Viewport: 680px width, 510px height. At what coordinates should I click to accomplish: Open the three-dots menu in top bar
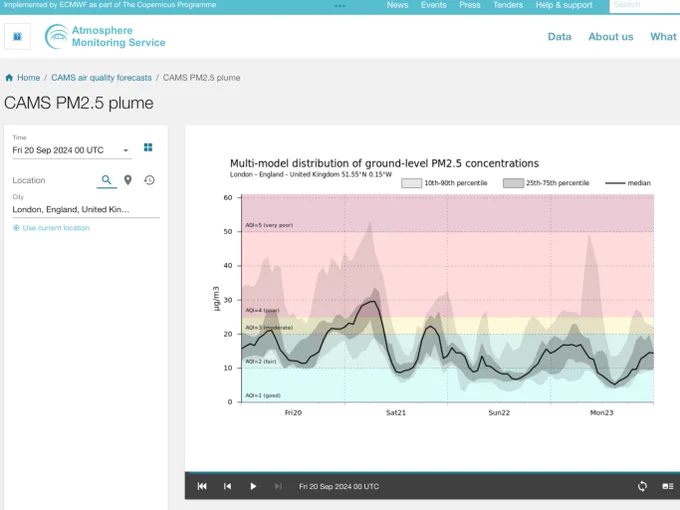(340, 6)
